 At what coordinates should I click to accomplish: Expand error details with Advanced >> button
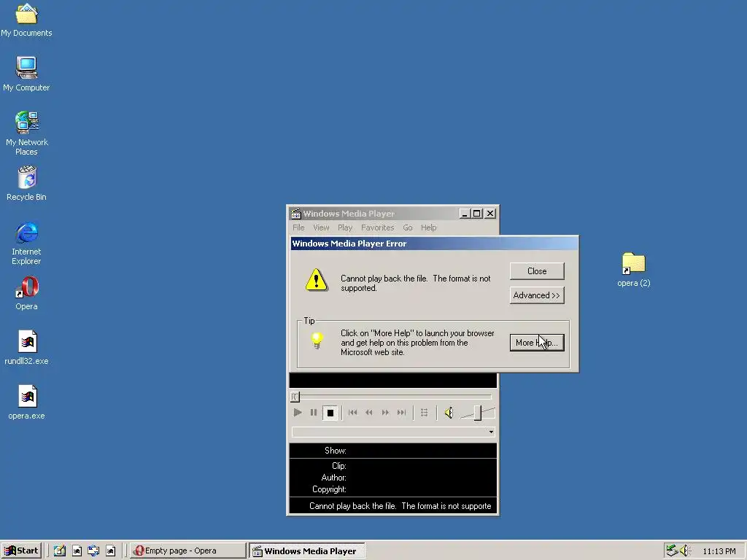[x=537, y=295]
